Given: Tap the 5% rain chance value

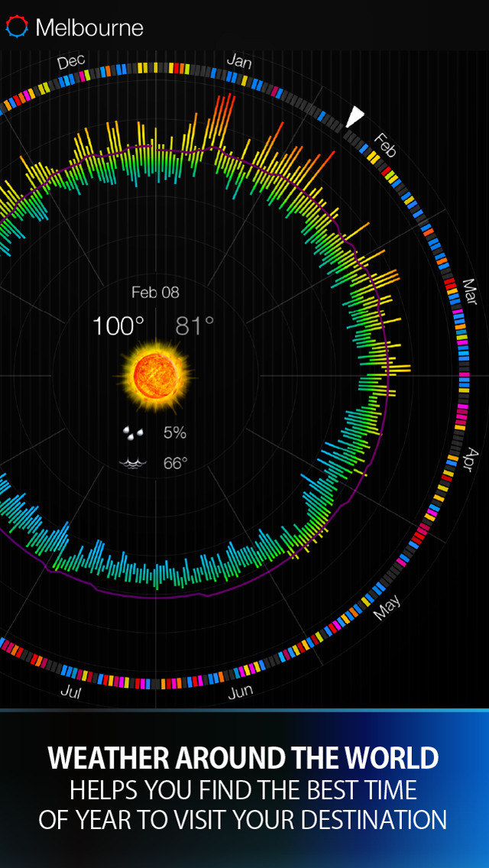Looking at the screenshot, I should pos(174,433).
